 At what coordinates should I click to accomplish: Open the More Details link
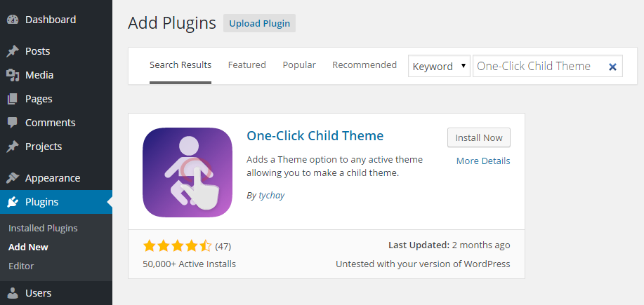coord(483,161)
